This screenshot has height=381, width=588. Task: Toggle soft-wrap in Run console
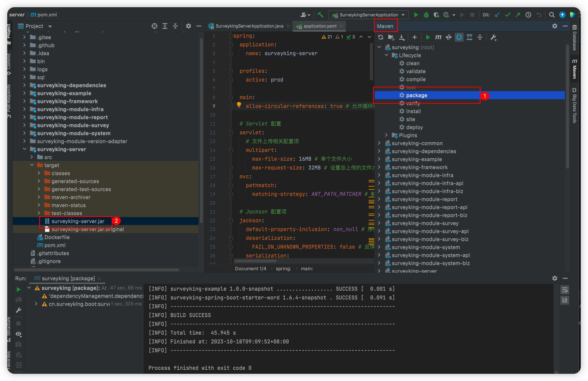click(565, 290)
